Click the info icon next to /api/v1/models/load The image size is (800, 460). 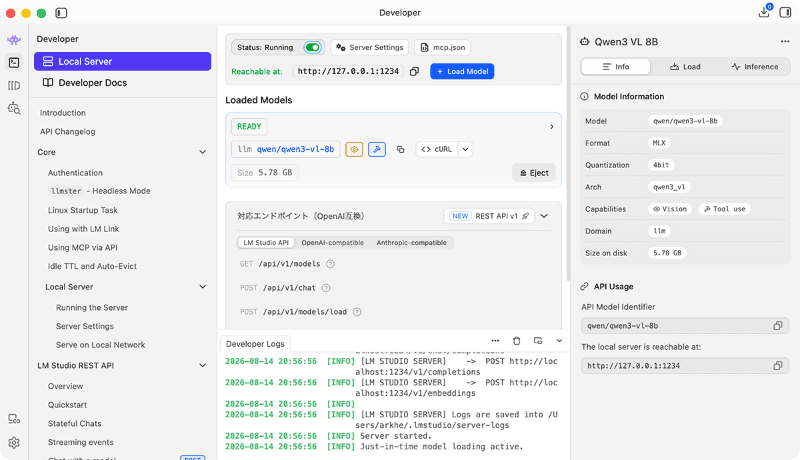357,312
